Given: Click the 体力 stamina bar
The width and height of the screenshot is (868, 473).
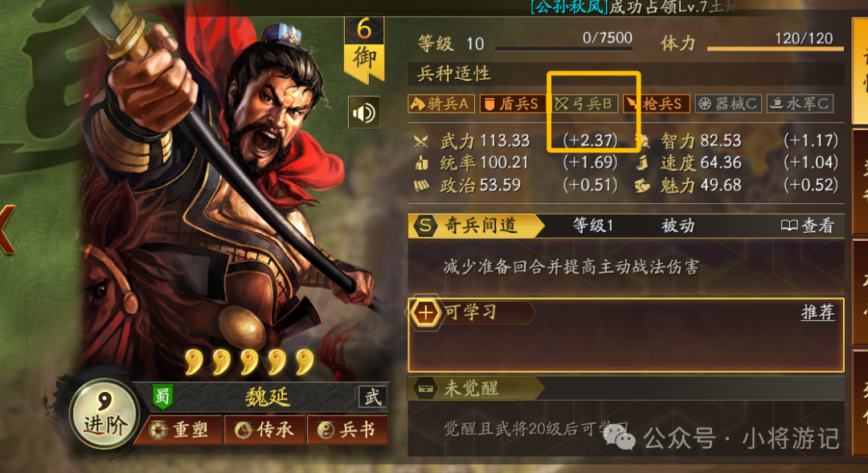Looking at the screenshot, I should tap(776, 49).
